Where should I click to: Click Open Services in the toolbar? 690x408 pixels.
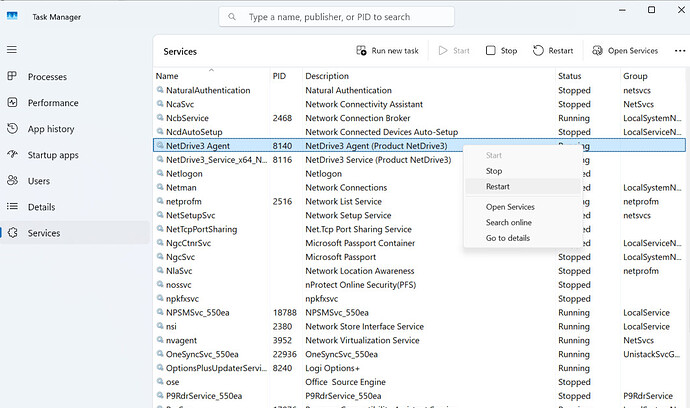pyautogui.click(x=624, y=51)
